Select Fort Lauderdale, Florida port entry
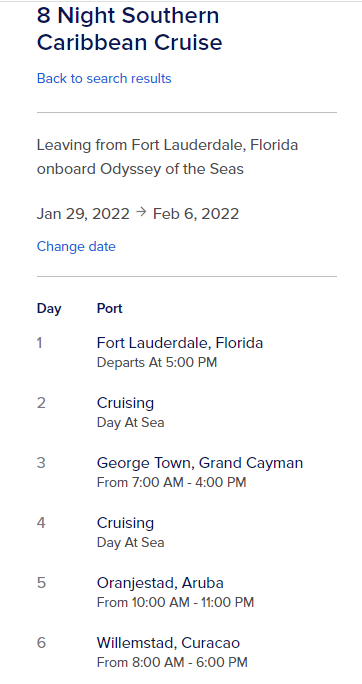The width and height of the screenshot is (362, 684). pos(180,343)
